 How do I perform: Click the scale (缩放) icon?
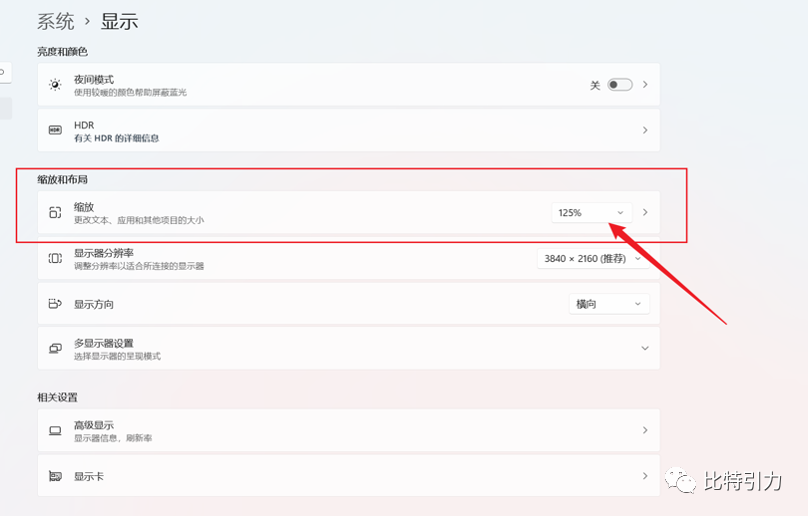(55, 213)
